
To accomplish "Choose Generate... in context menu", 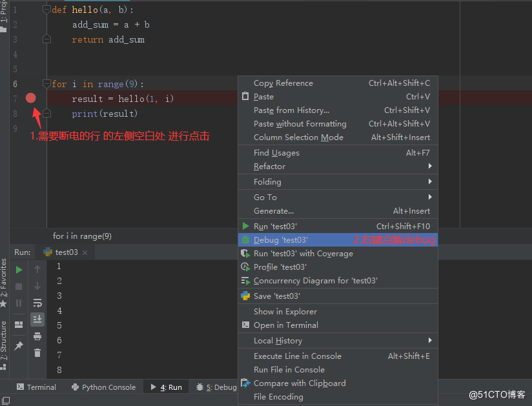I will point(338,211).
